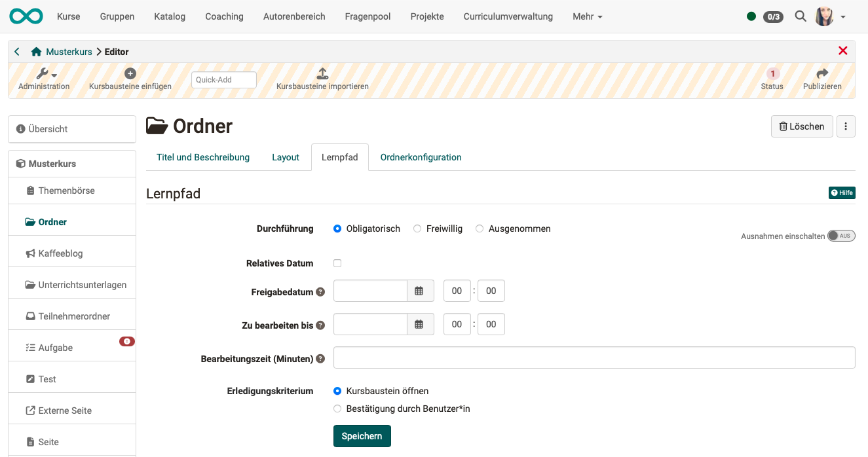Switch to the Ordnerkonfiguration tab
The height and width of the screenshot is (457, 868).
[421, 157]
